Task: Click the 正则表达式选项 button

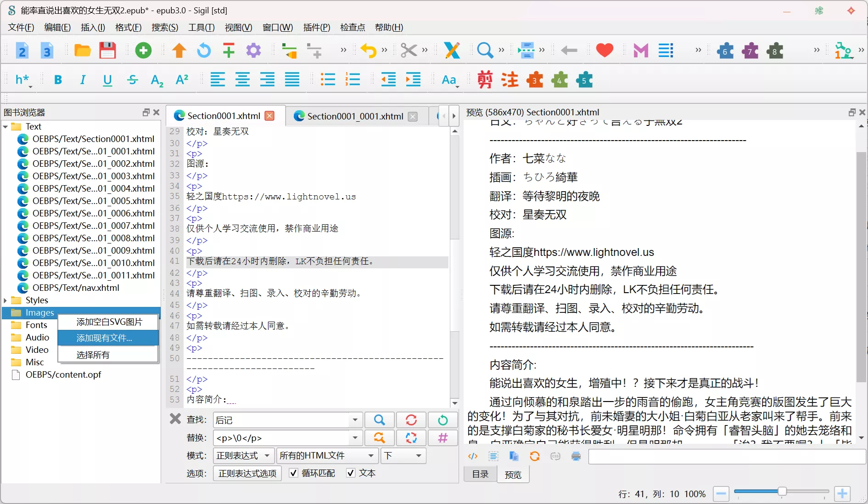Action: pyautogui.click(x=247, y=473)
